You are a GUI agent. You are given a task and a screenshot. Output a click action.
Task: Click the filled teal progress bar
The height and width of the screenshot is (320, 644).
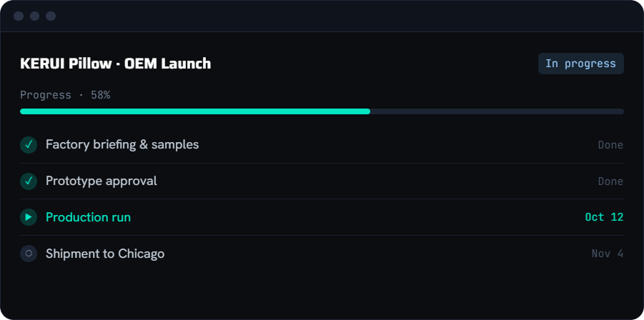[x=195, y=111]
